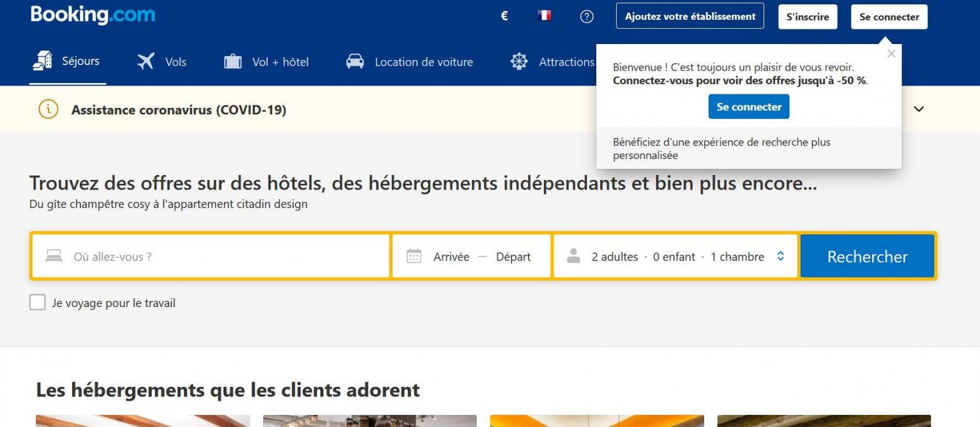980x427 pixels.
Task: Open the guests and rooms selector
Action: coord(675,257)
